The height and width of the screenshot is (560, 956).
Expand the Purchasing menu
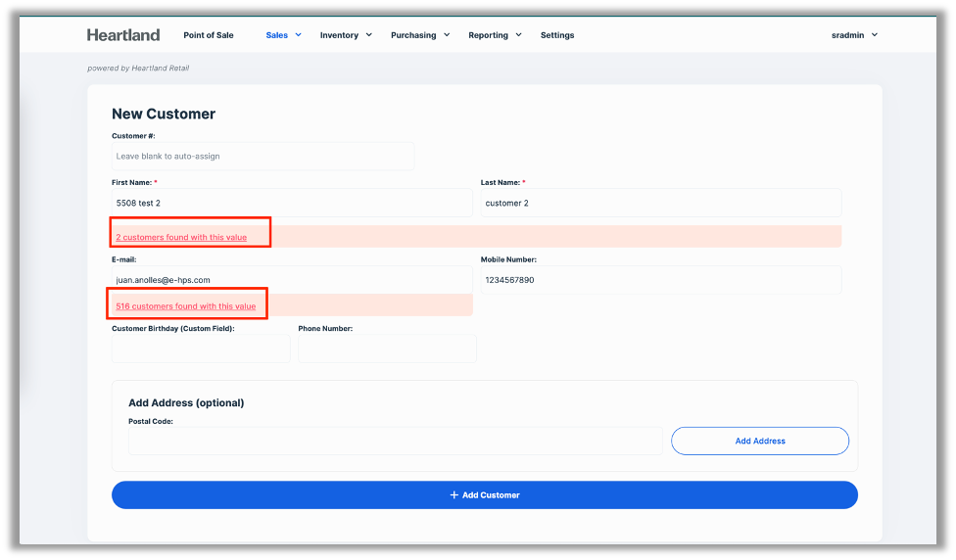[419, 35]
